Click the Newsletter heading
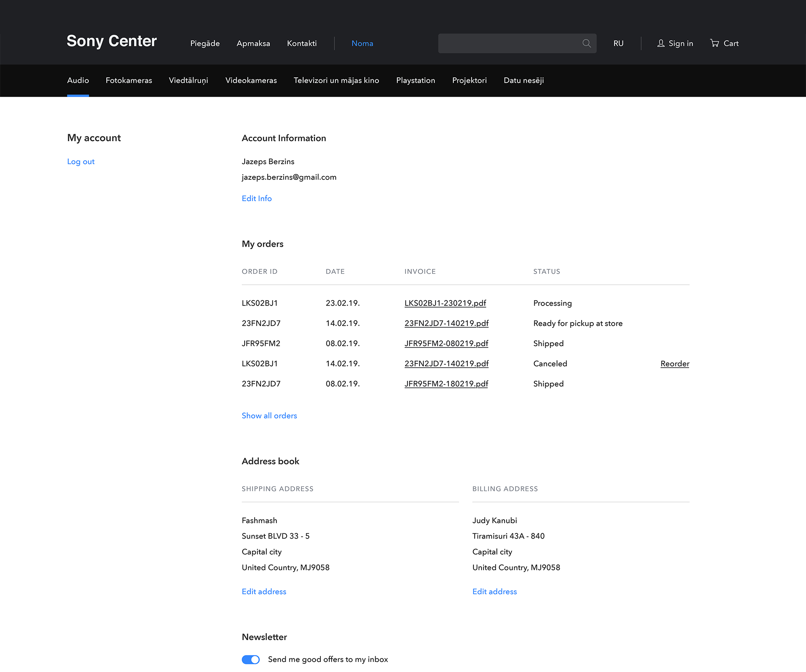 [x=264, y=637]
